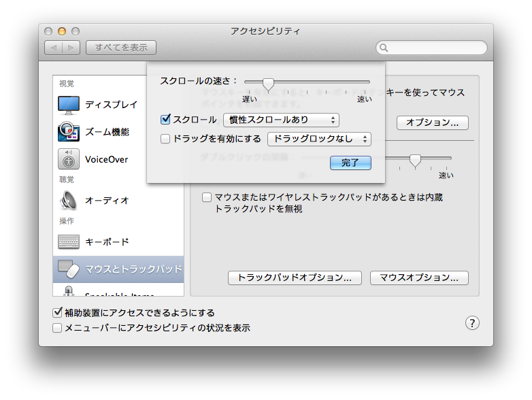The image size is (532, 400).
Task: Click the Speakable Items microphone icon
Action: (69, 291)
